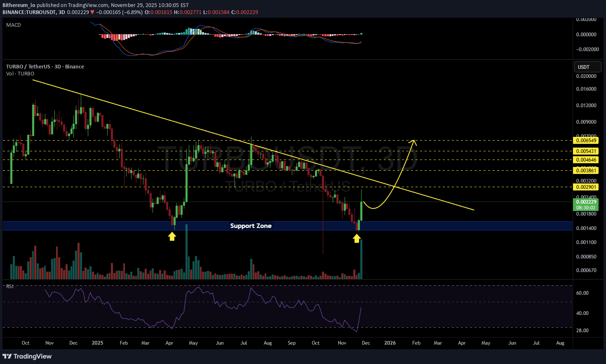Select the MACD indicator label
Viewport: 606px width, 364px height.
pos(14,25)
